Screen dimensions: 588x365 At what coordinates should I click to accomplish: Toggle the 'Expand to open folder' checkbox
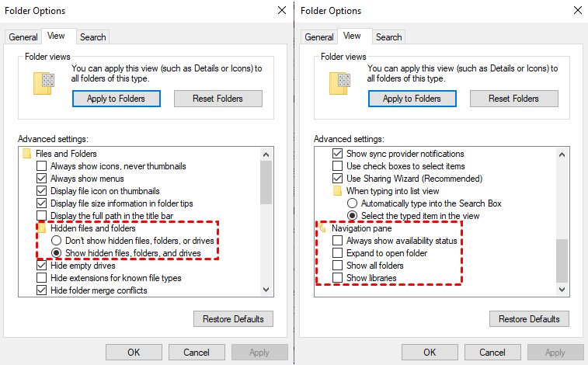click(x=337, y=253)
